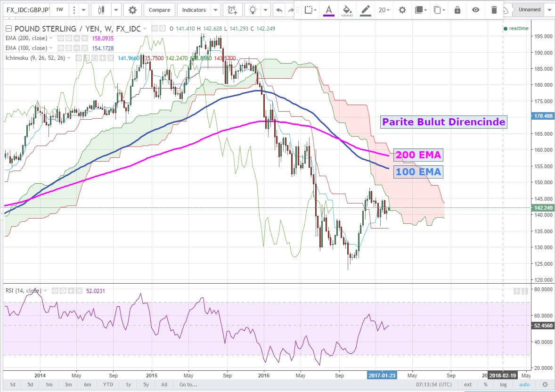Click the undo arrow button

coord(279,10)
